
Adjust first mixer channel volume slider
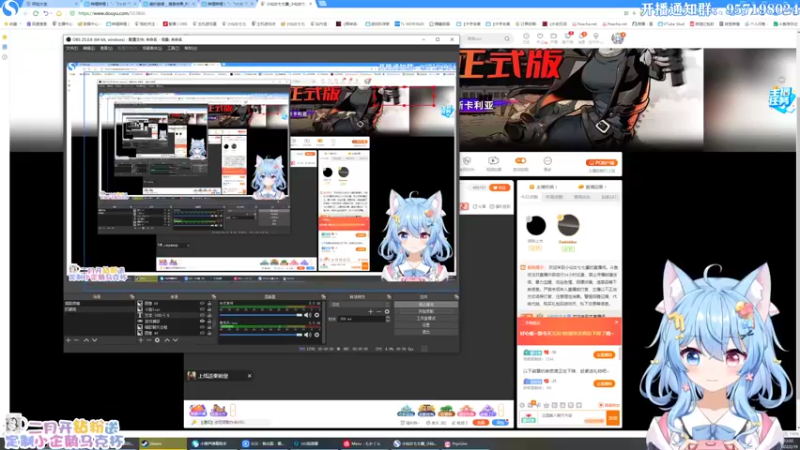261,315
